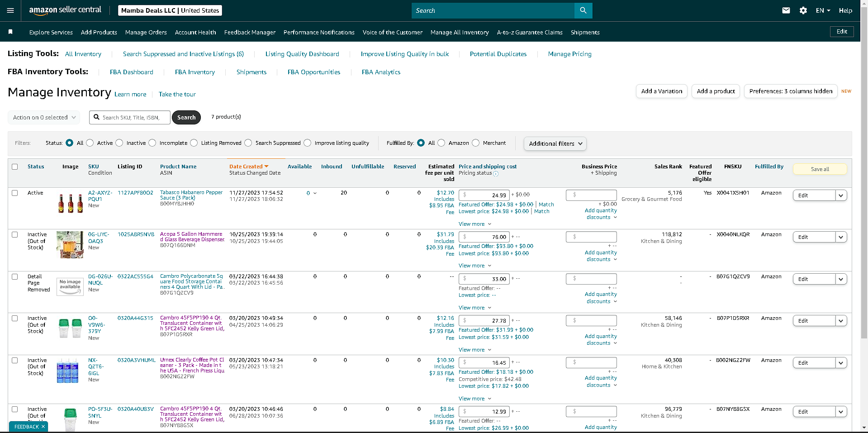Image resolution: width=868 pixels, height=433 pixels.
Task: Go to FBA Analytics tab
Action: tap(381, 72)
